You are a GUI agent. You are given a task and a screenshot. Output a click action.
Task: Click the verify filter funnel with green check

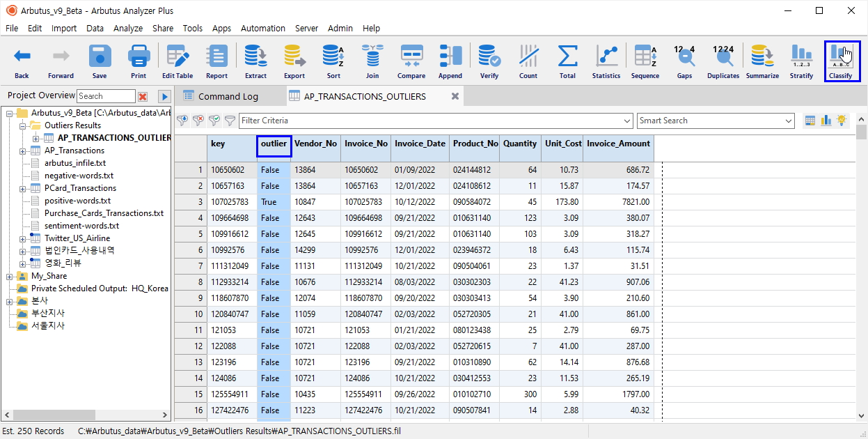214,121
